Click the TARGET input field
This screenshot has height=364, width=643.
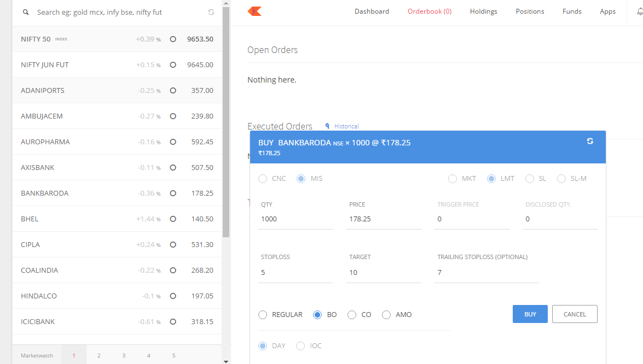[x=384, y=273]
